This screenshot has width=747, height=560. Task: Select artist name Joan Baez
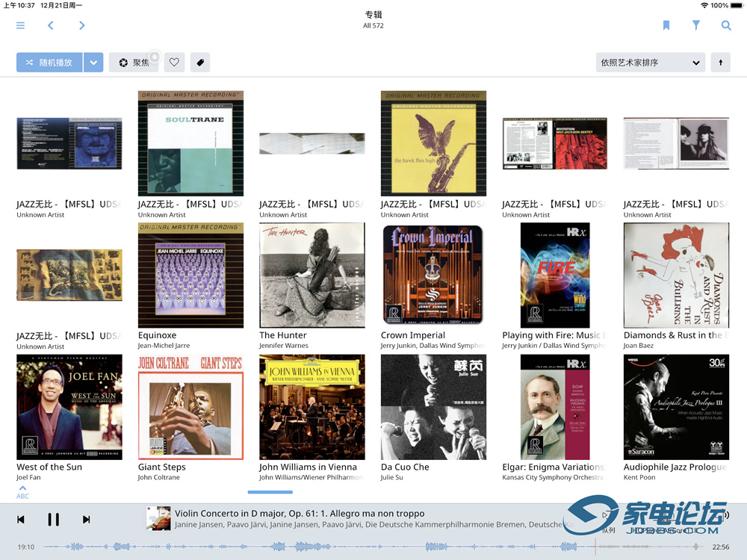pos(639,346)
